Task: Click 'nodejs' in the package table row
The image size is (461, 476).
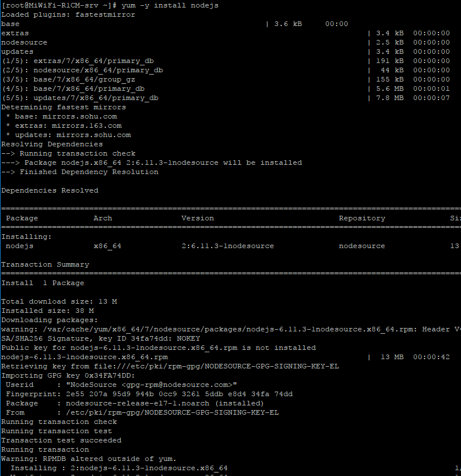Action: (20, 246)
